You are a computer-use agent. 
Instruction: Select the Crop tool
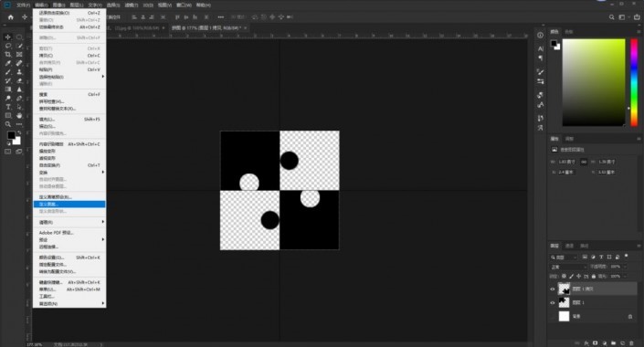[8, 54]
